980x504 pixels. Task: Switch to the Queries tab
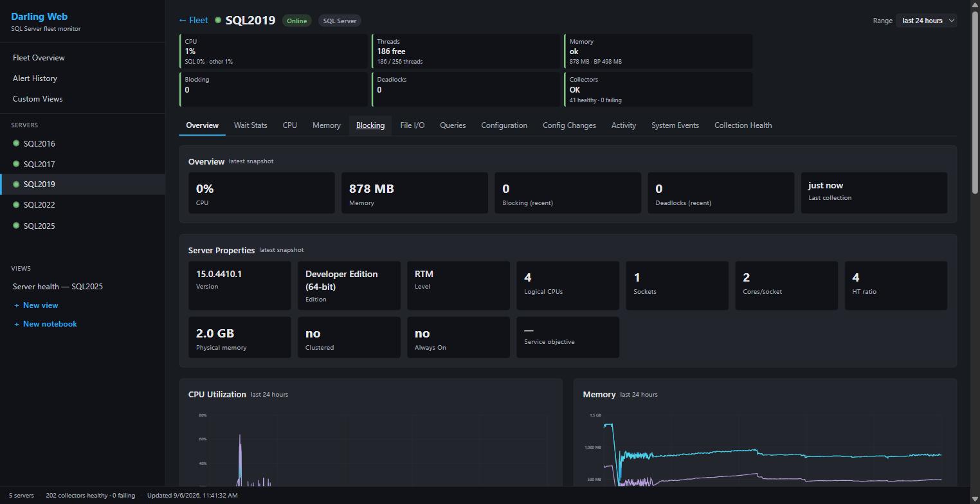(x=453, y=125)
